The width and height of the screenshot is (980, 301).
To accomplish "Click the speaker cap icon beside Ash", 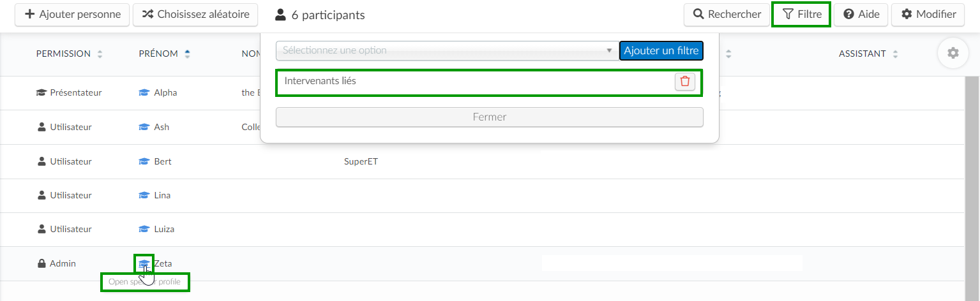I will [144, 127].
